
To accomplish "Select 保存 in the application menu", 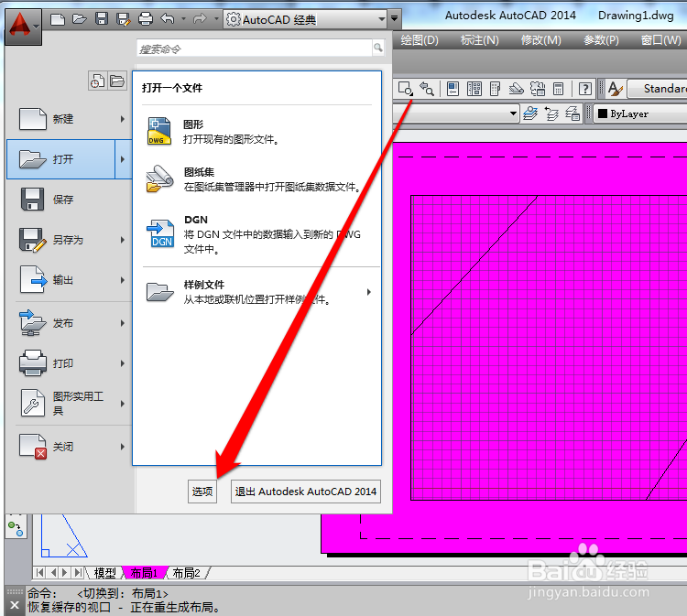I will pyautogui.click(x=69, y=200).
